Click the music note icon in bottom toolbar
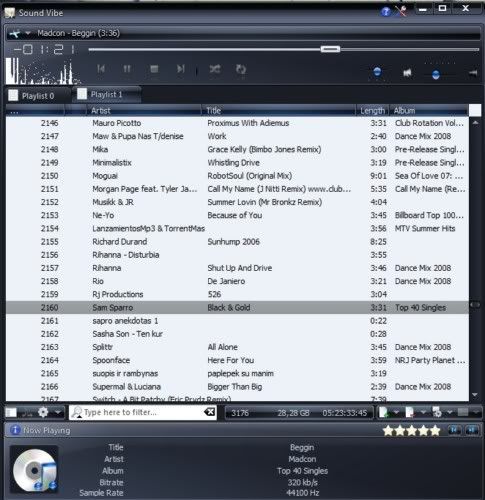Screen dimensions: 485x500 coord(27,413)
